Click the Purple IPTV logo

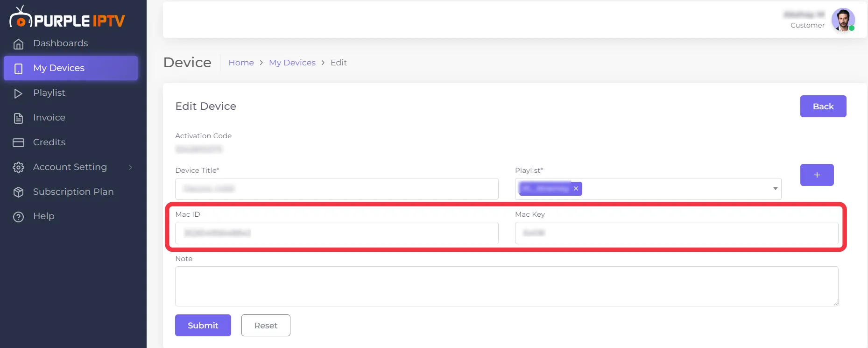click(67, 17)
